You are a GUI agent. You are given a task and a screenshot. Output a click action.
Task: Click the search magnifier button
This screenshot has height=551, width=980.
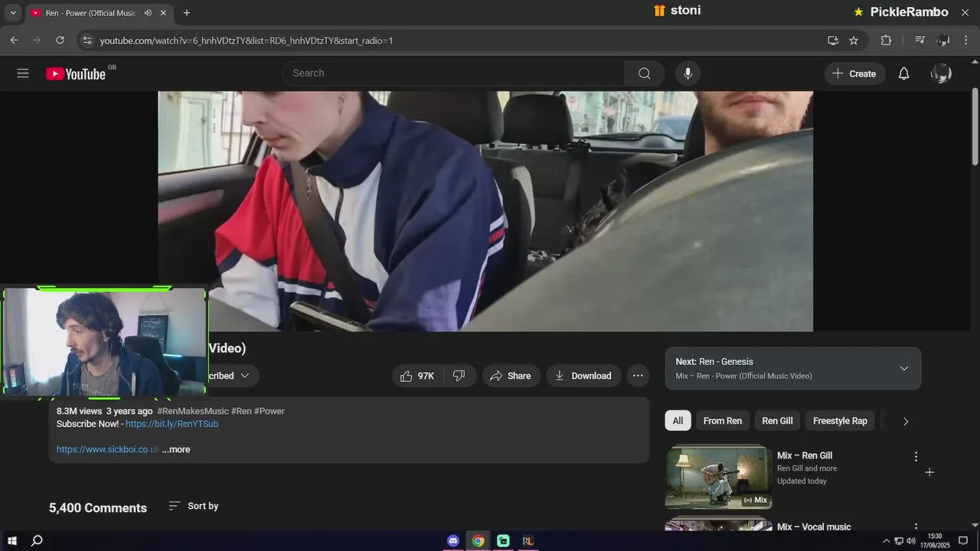click(645, 73)
